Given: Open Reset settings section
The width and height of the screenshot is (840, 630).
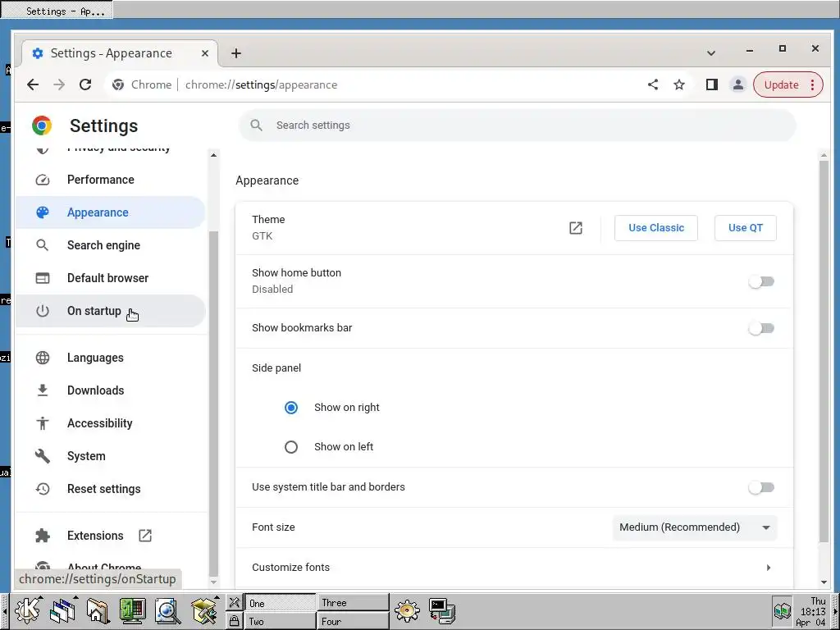Looking at the screenshot, I should pos(111,489).
